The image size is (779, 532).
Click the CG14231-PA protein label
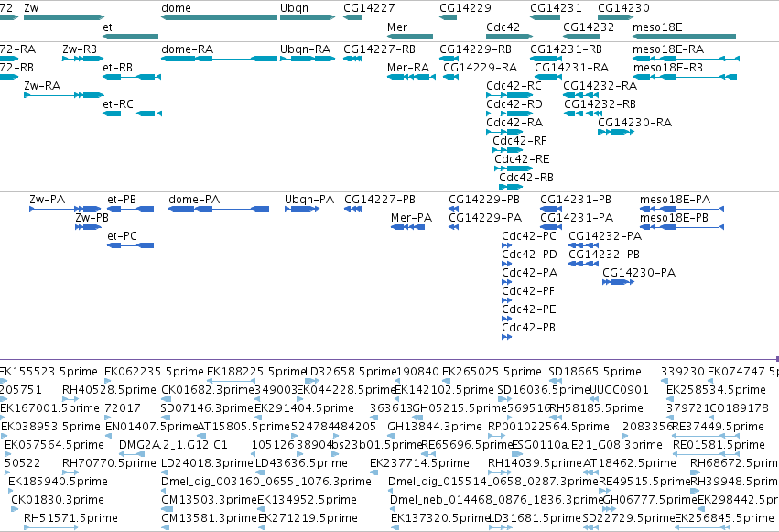(x=577, y=218)
